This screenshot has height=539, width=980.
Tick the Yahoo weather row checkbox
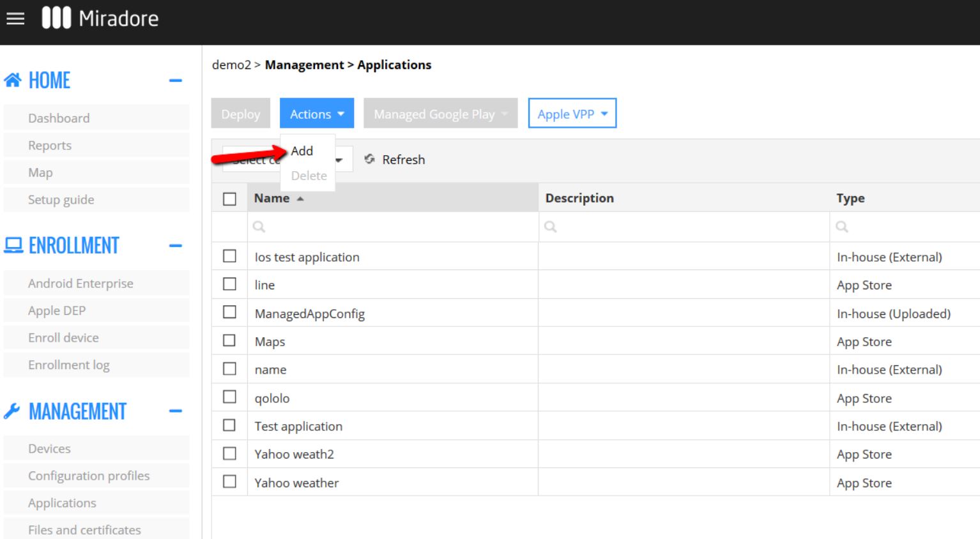coord(229,482)
